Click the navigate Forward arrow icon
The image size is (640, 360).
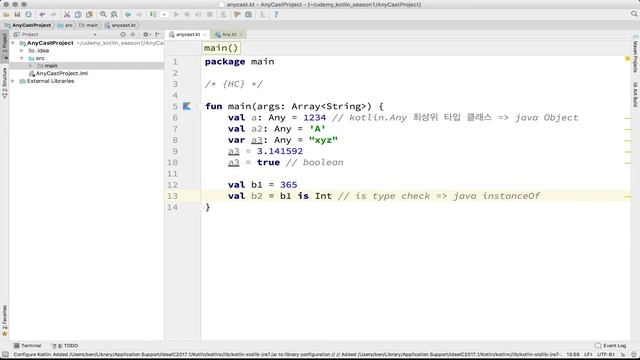click(139, 15)
